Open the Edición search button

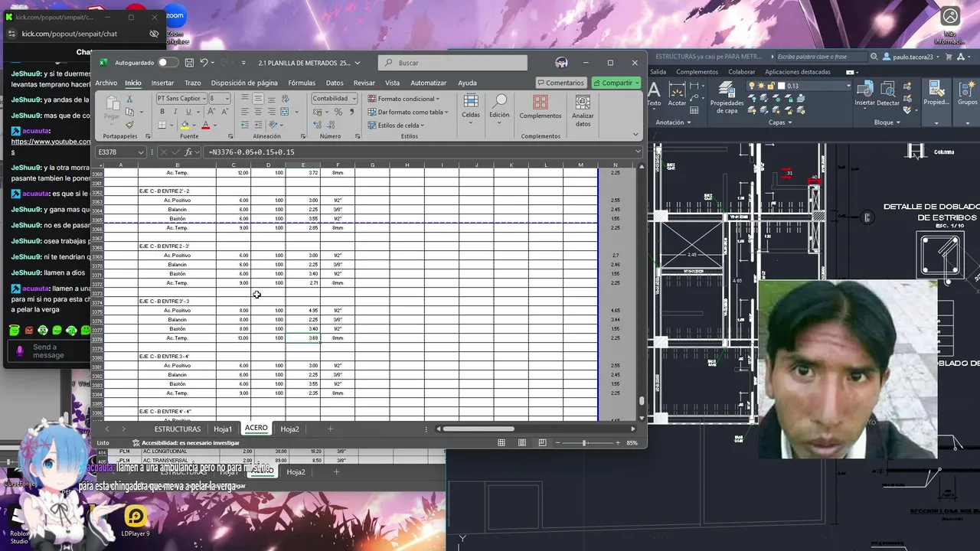(499, 107)
